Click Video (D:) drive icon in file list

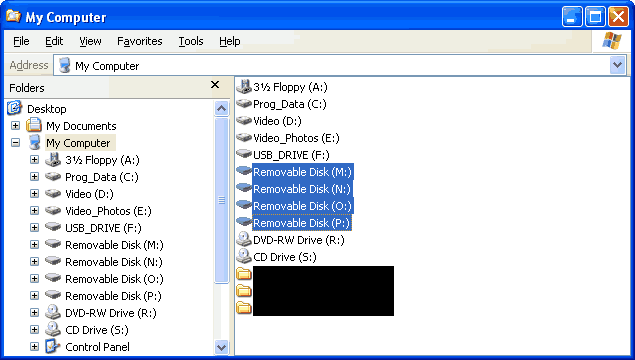pos(244,121)
